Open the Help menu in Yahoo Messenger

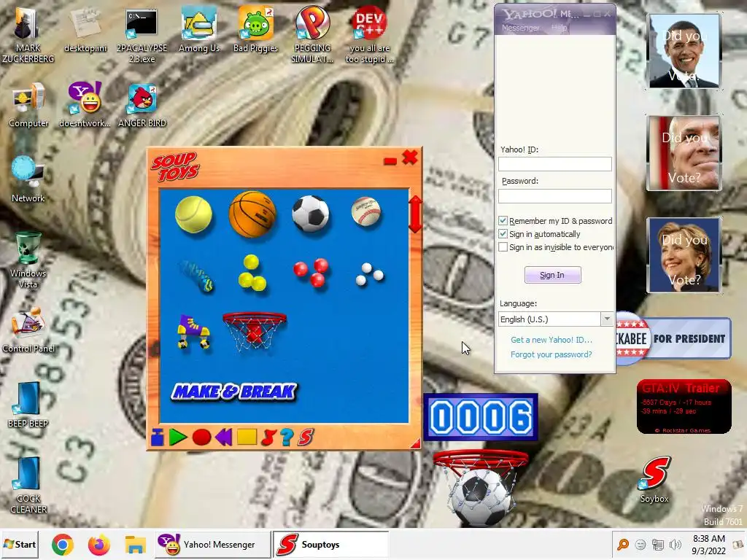pyautogui.click(x=560, y=28)
